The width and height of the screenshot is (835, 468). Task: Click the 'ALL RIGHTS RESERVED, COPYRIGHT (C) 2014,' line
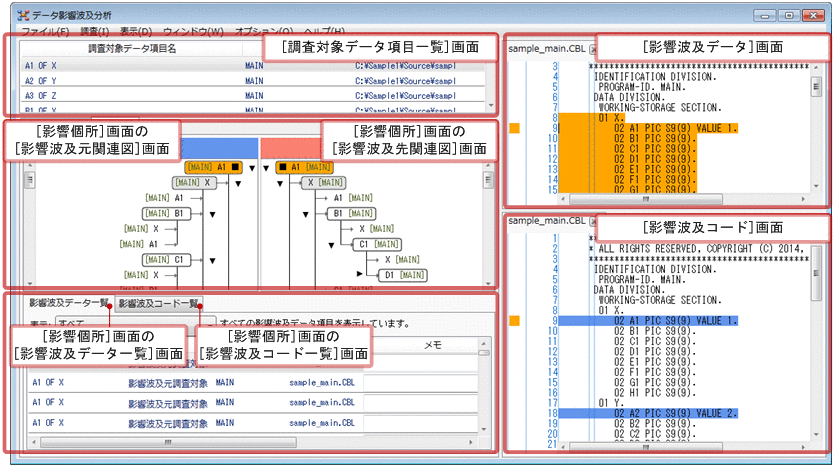(700, 249)
